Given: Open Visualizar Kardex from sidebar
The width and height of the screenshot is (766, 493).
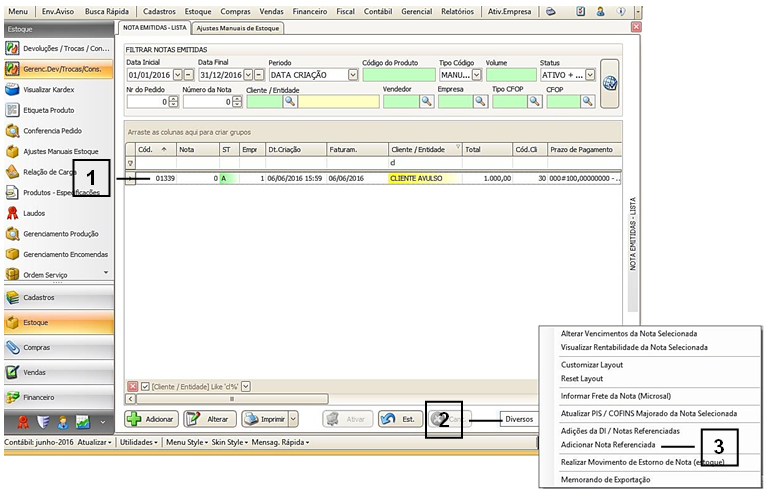Looking at the screenshot, I should pos(48,90).
